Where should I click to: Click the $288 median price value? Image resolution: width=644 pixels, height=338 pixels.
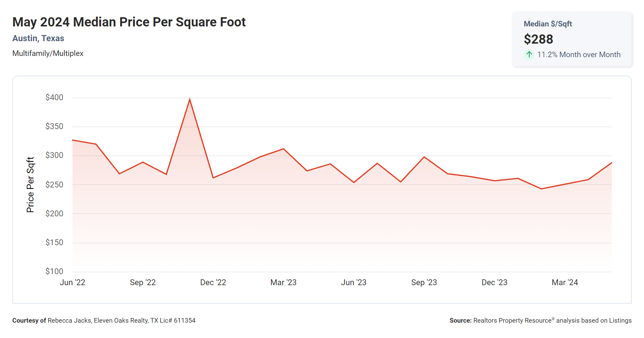[x=538, y=39]
